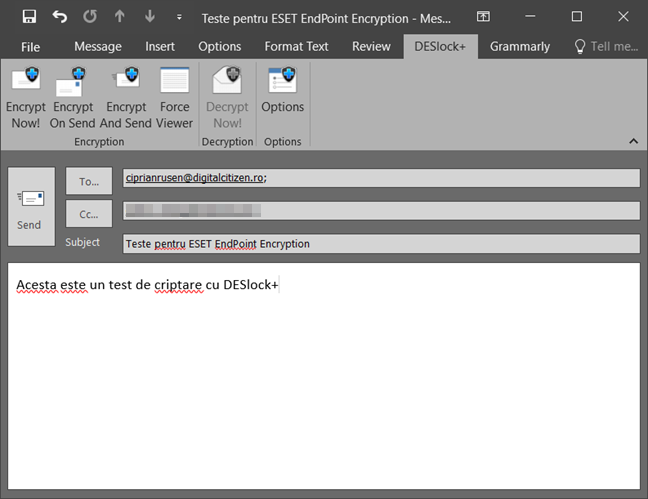Viewport: 648px width, 499px height.
Task: Collapse the ribbon with chevron
Action: [633, 141]
